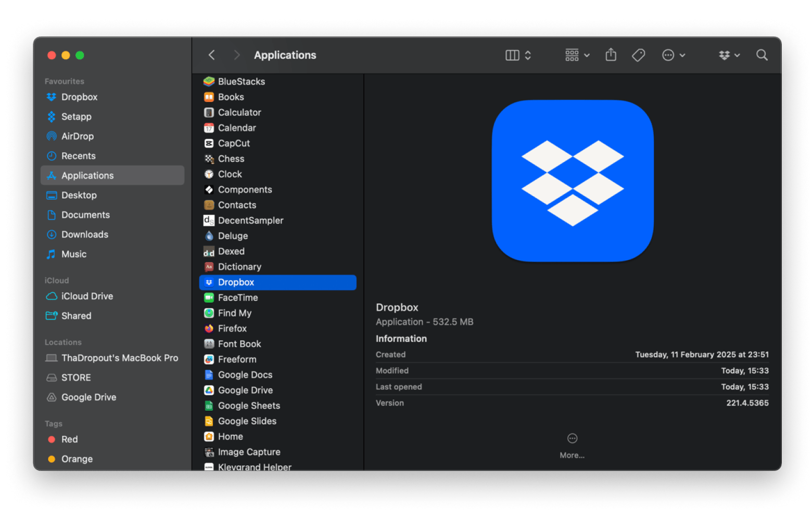
Task: Open AirDrop in the sidebar
Action: [x=77, y=136]
